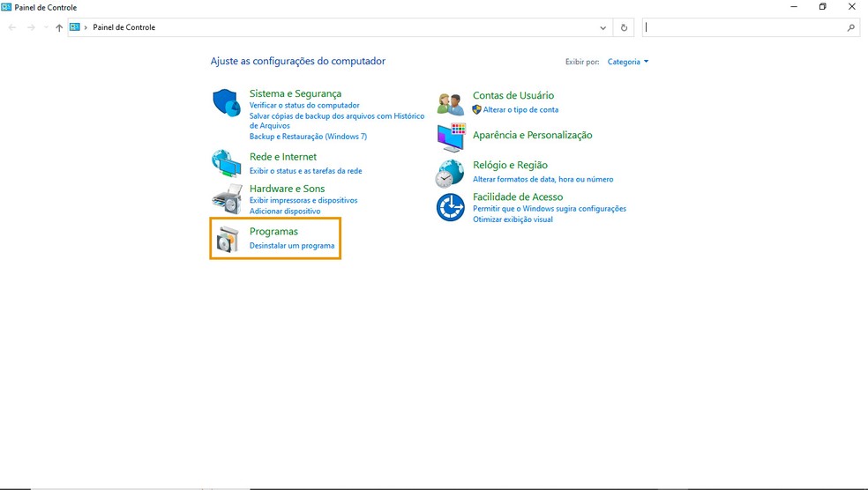Click the Programas disc box icon

coord(227,239)
